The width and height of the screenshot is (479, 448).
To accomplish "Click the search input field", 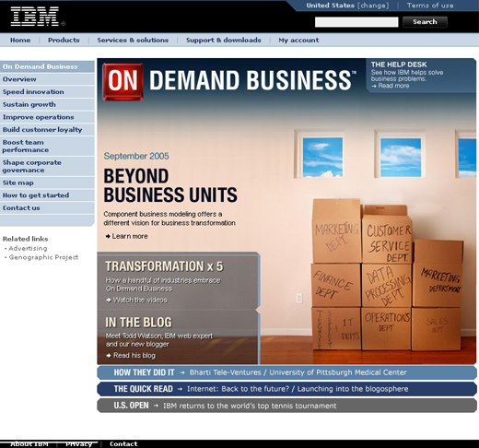I will pyautogui.click(x=356, y=22).
